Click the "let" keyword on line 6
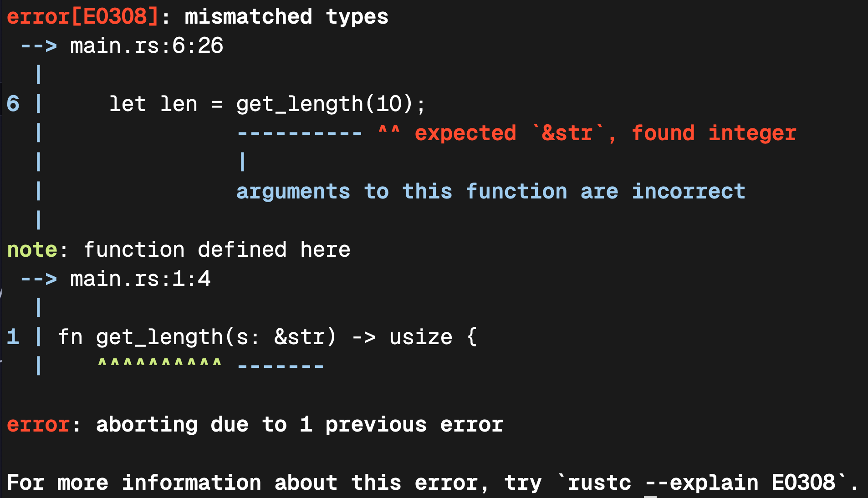 tap(127, 104)
